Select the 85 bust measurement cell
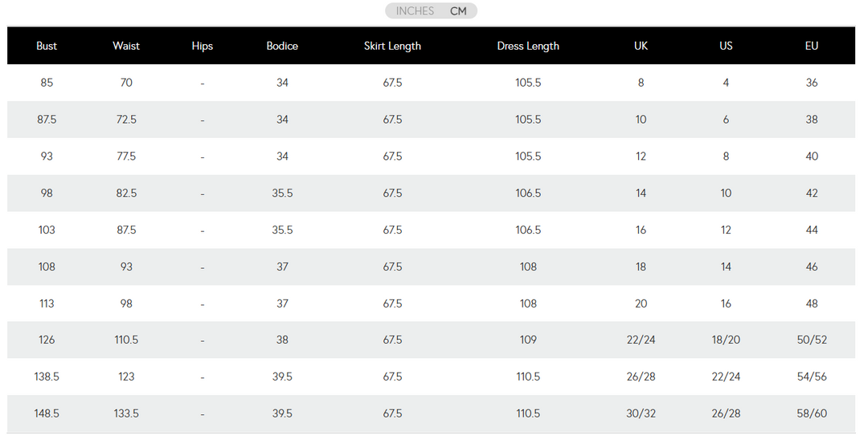This screenshot has height=448, width=868. pos(47,83)
